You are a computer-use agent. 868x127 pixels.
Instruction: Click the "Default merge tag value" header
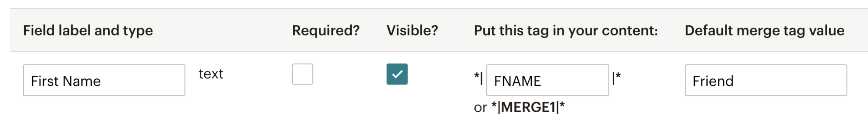coord(764,30)
